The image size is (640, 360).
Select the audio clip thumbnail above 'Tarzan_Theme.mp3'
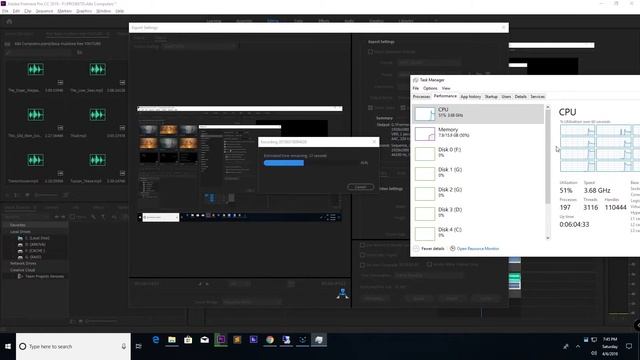98,160
